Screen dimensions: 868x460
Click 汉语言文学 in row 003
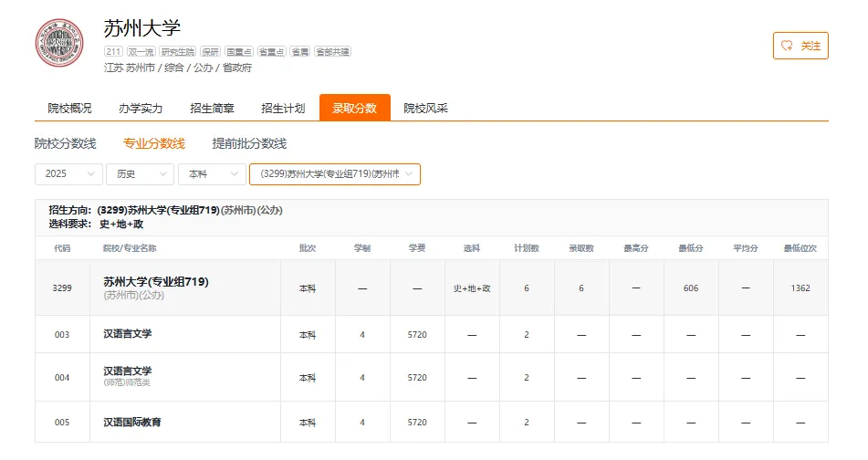pyautogui.click(x=127, y=334)
